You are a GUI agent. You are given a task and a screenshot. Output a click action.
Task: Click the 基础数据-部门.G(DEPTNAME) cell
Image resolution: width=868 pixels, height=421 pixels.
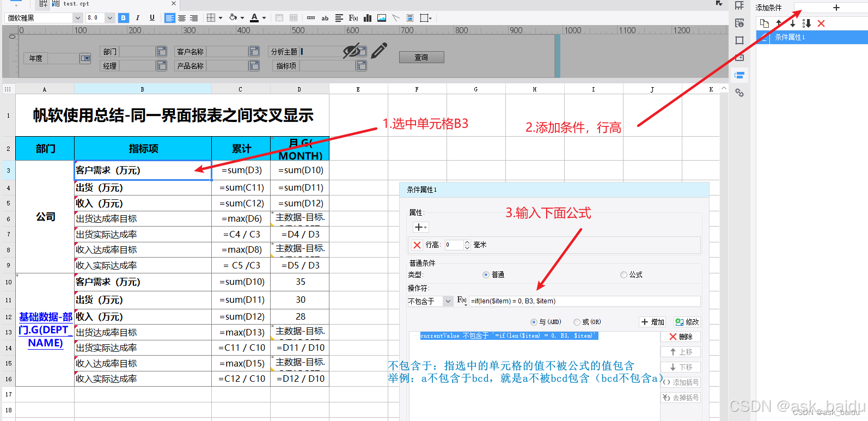[x=45, y=330]
